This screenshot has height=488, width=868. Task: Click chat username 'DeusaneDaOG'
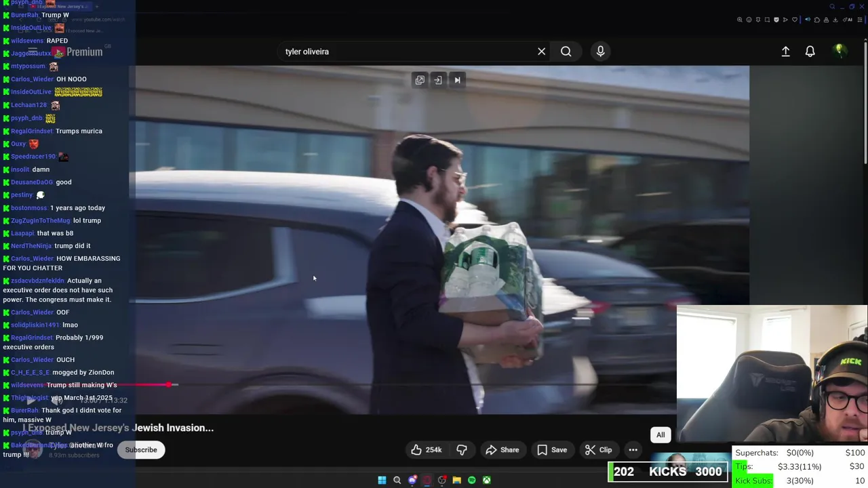point(32,182)
